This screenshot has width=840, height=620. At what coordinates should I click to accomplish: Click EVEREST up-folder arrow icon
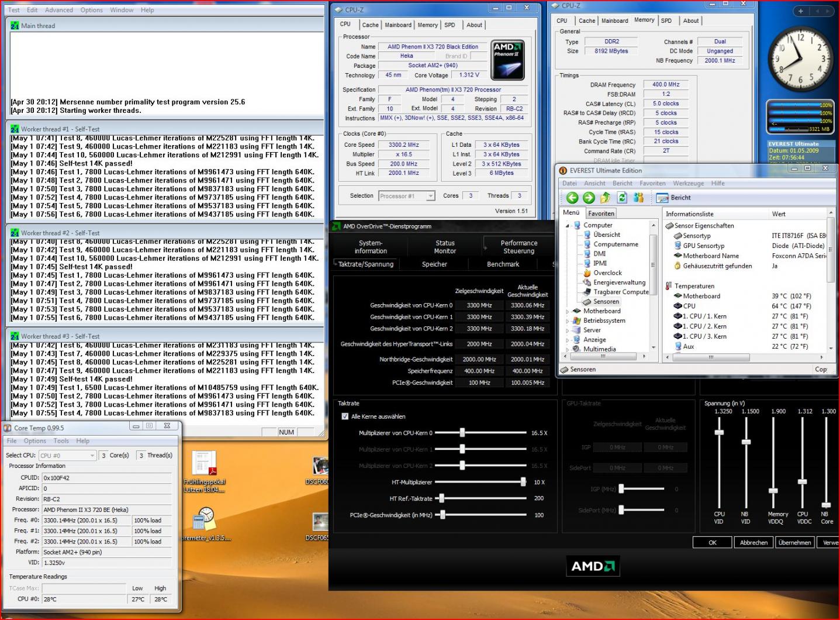(x=606, y=198)
